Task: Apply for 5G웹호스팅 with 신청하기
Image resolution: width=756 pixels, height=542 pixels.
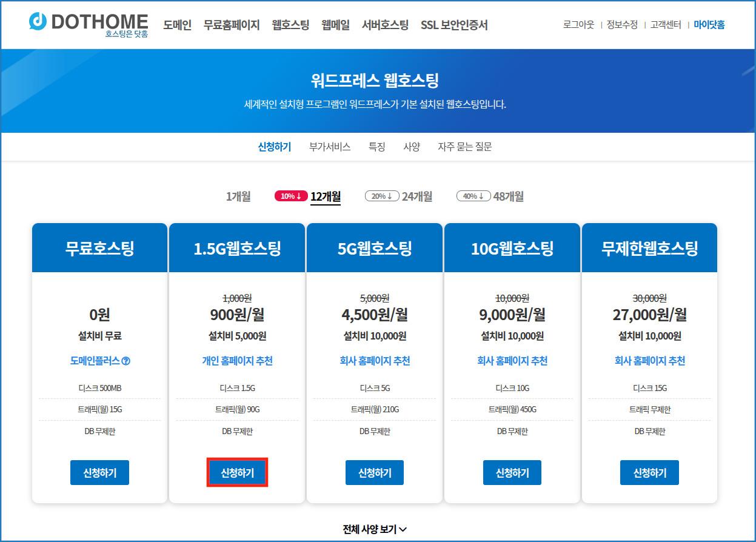Action: tap(375, 473)
